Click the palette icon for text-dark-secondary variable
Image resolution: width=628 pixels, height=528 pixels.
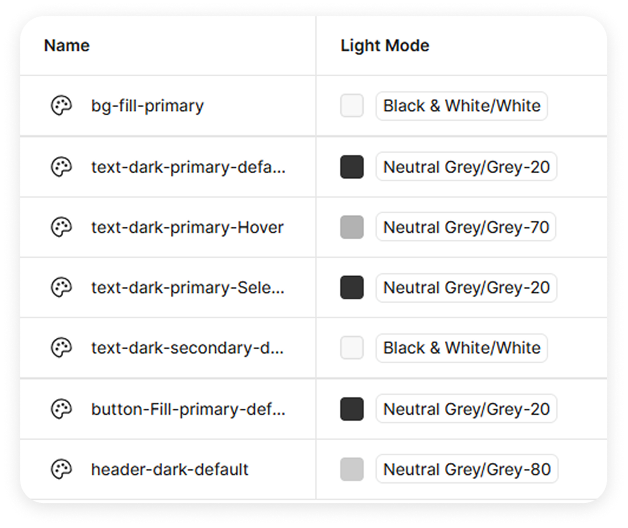click(x=61, y=348)
